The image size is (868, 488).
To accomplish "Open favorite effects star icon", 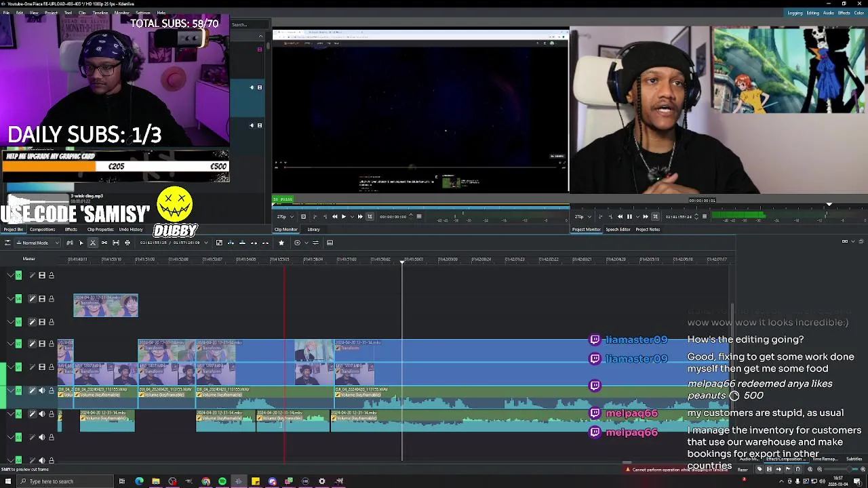I will 281,243.
